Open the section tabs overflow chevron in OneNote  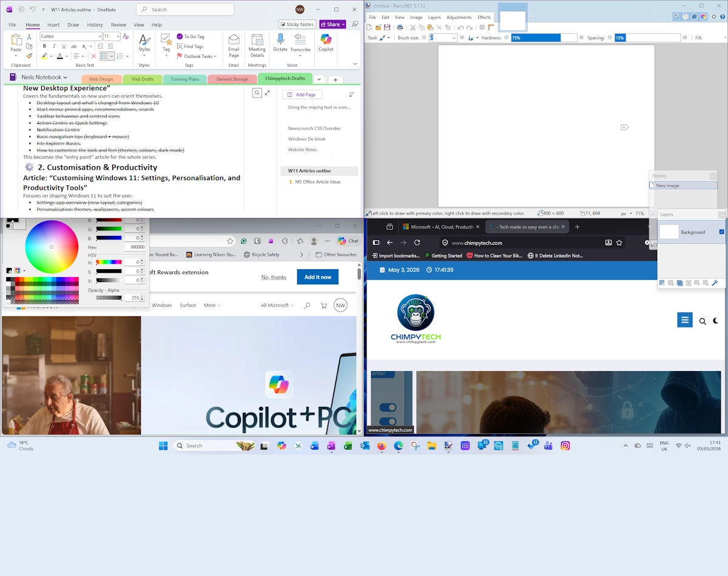tap(319, 79)
